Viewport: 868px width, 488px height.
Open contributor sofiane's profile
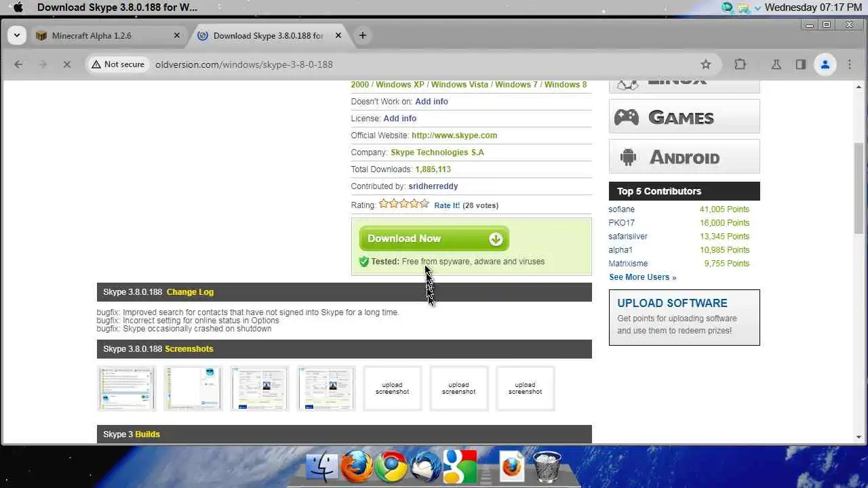point(622,209)
